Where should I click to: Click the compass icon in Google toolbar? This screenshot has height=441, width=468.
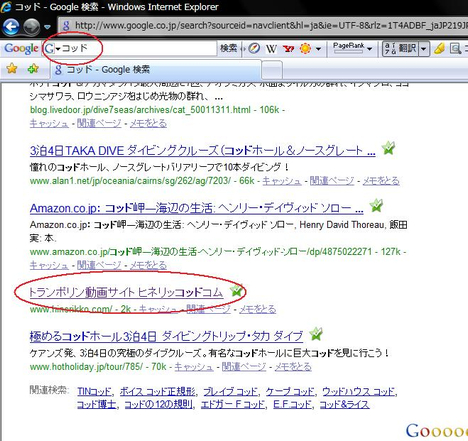tap(254, 49)
